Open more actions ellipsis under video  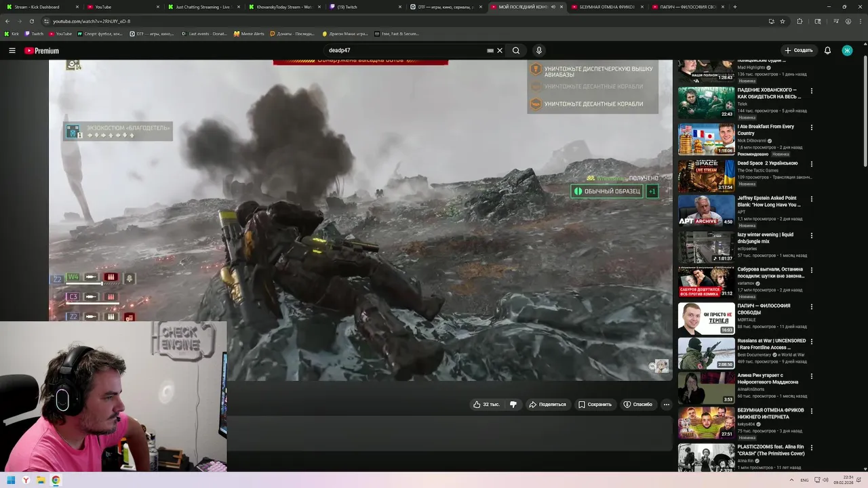pos(667,405)
